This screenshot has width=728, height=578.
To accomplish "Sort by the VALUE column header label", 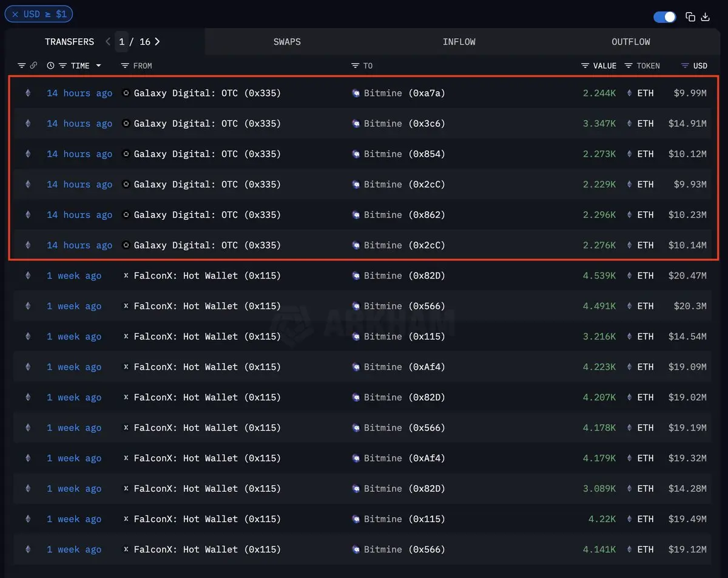I will (x=605, y=66).
